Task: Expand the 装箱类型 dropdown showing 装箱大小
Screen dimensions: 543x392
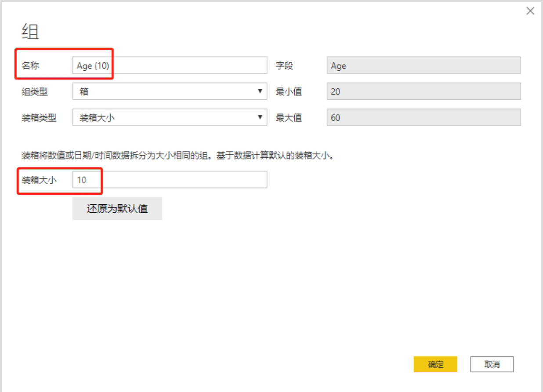Action: [x=170, y=118]
